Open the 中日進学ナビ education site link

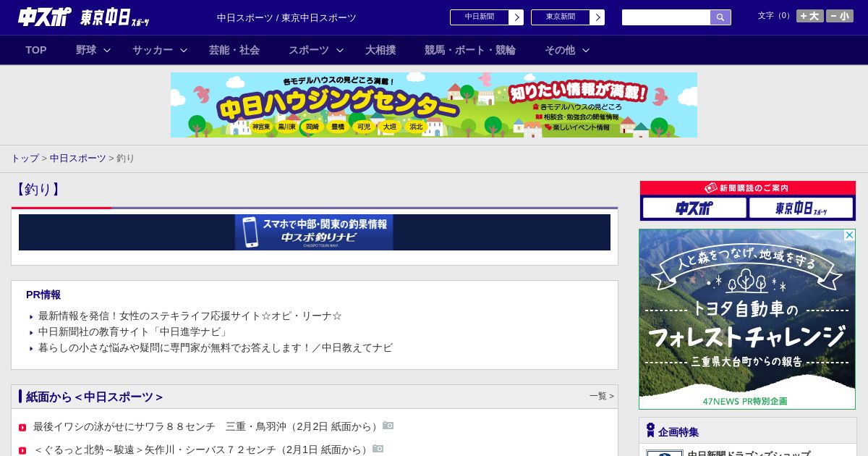[x=135, y=332]
